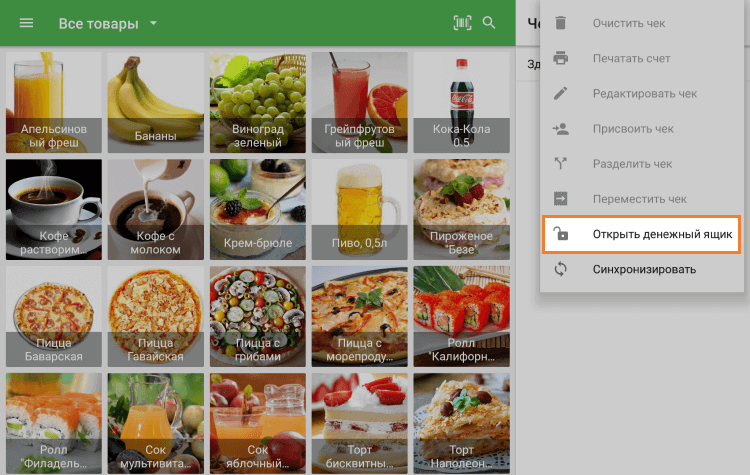Click the search magnifier icon
The width and height of the screenshot is (750, 475).
pos(489,23)
